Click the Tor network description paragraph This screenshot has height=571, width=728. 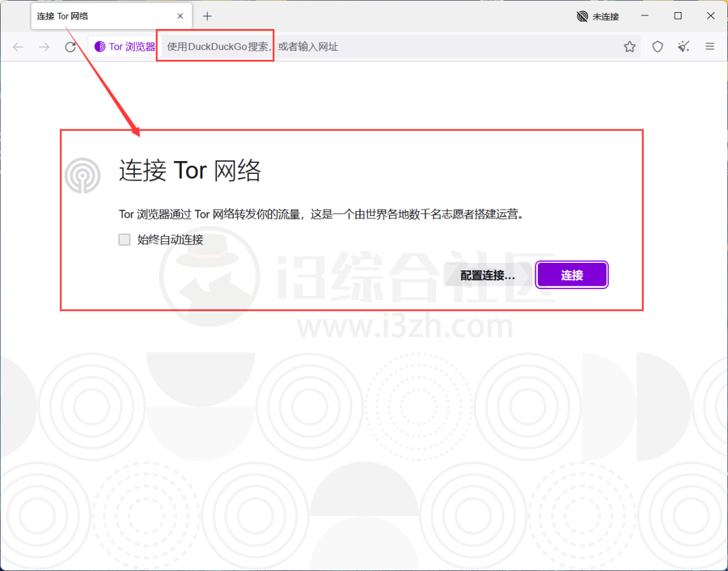coord(322,214)
